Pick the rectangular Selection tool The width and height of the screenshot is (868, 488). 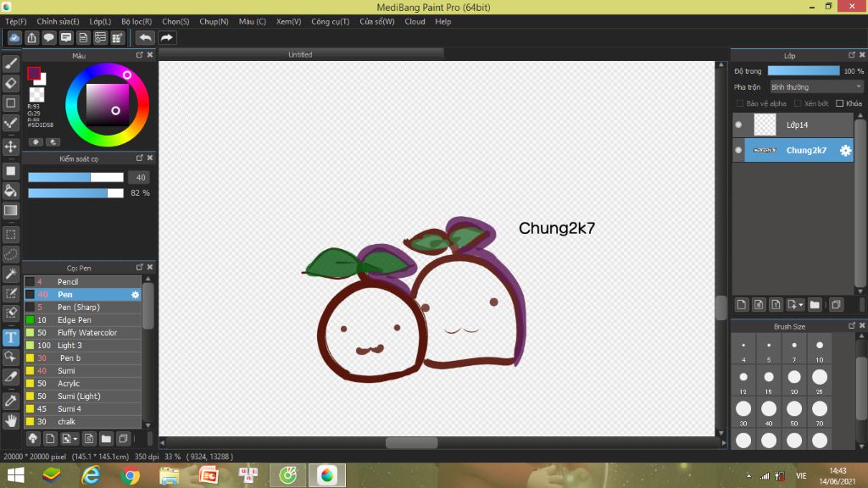coord(10,235)
